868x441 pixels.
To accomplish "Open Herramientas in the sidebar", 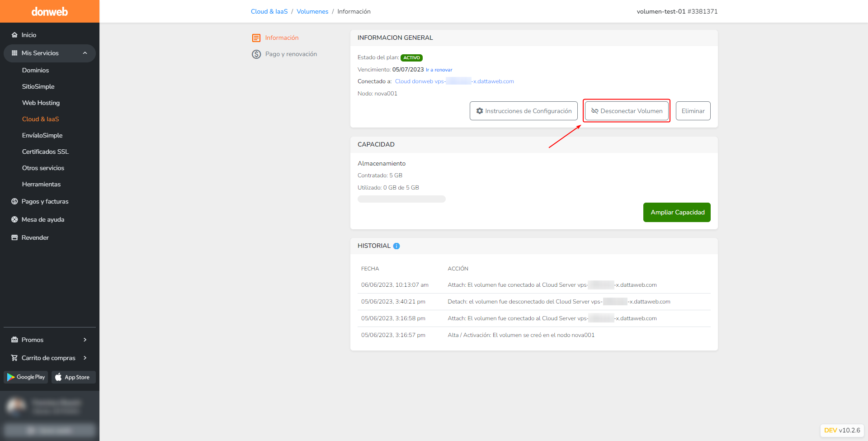I will [x=41, y=184].
